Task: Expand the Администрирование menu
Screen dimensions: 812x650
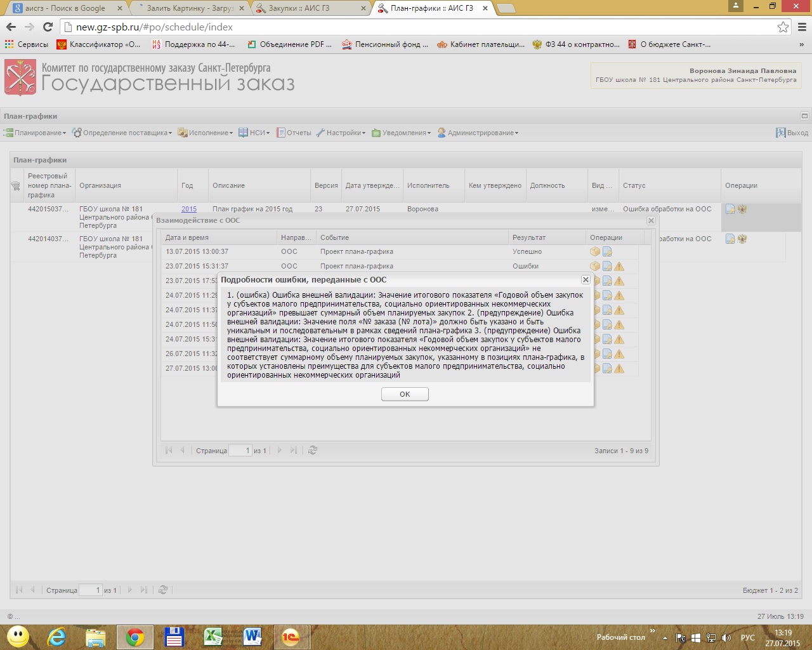Action: tap(478, 133)
